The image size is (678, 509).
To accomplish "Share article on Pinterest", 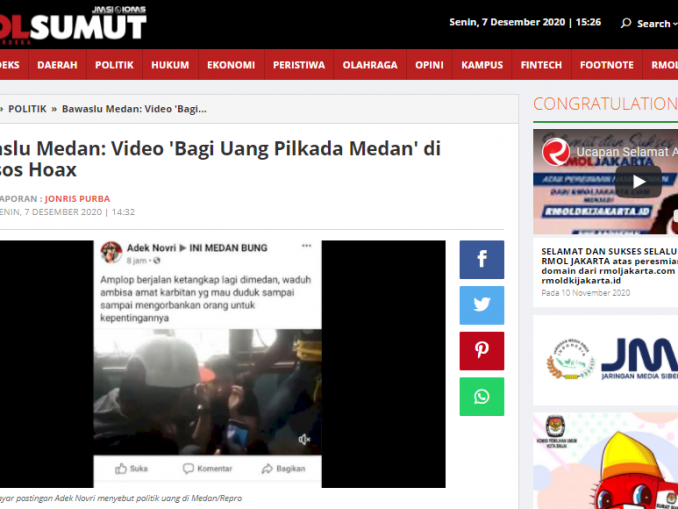I will pyautogui.click(x=481, y=351).
